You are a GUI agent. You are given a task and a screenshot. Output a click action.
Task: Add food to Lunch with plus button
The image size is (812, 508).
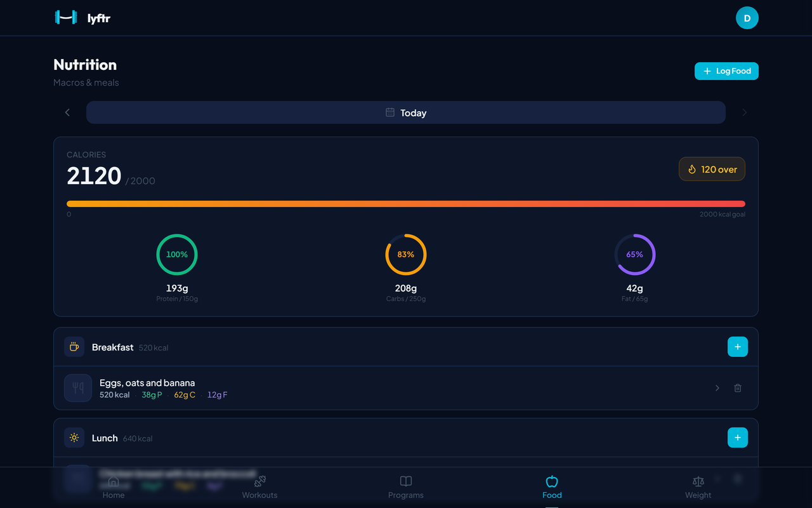(738, 438)
